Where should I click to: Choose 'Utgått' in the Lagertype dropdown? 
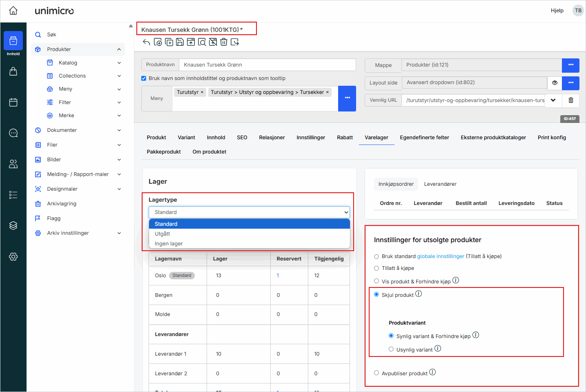click(163, 234)
